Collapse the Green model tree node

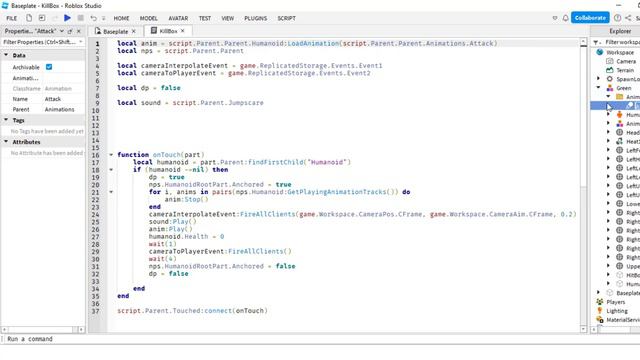pyautogui.click(x=599, y=87)
